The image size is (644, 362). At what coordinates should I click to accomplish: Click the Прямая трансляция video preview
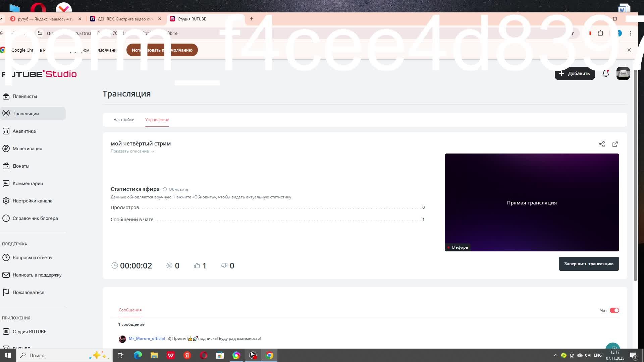tap(532, 202)
